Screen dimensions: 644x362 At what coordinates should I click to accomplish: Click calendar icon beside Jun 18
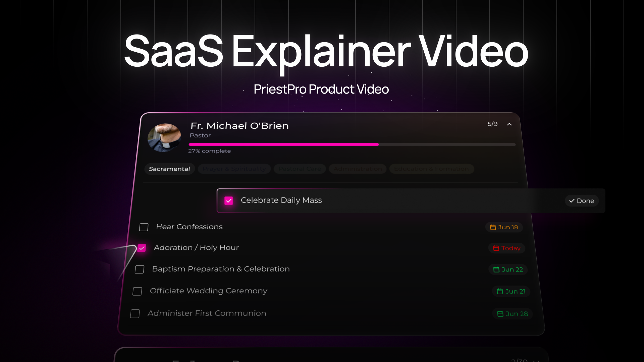pos(493,227)
